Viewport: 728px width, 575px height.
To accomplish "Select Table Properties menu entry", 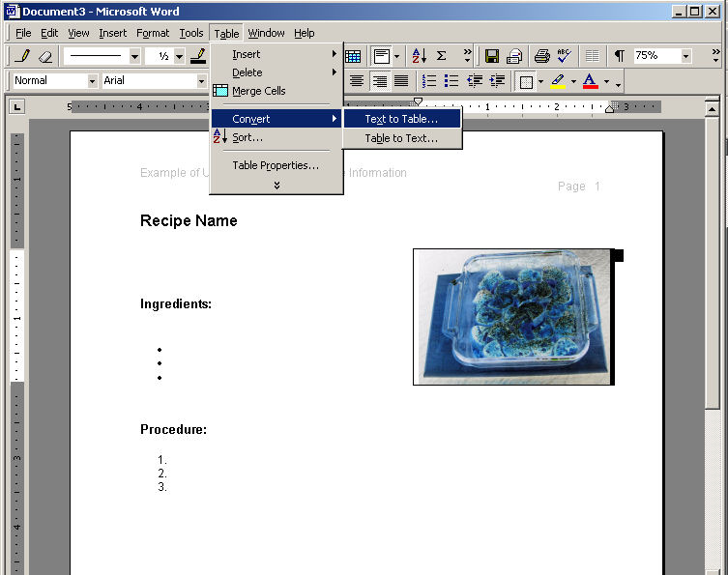I will [x=275, y=165].
